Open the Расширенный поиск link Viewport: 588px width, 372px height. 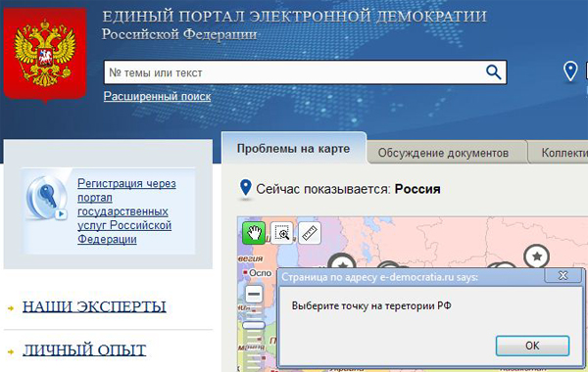[x=157, y=96]
